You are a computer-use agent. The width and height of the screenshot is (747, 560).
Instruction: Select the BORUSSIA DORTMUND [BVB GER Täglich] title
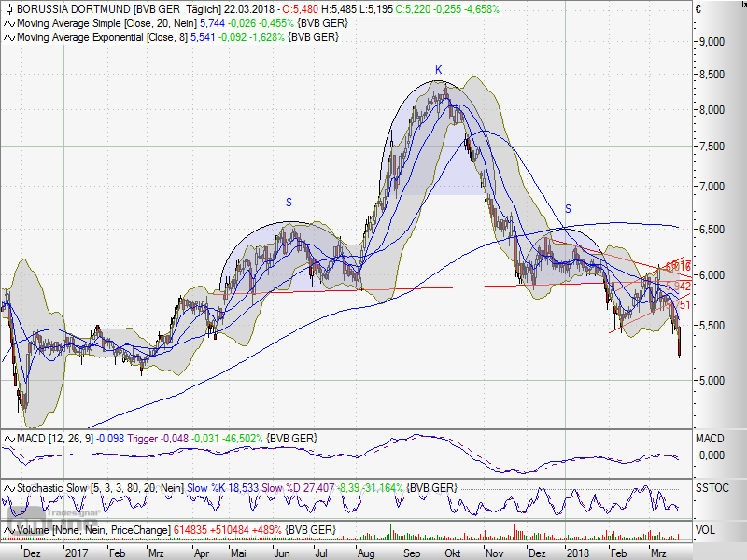click(120, 9)
